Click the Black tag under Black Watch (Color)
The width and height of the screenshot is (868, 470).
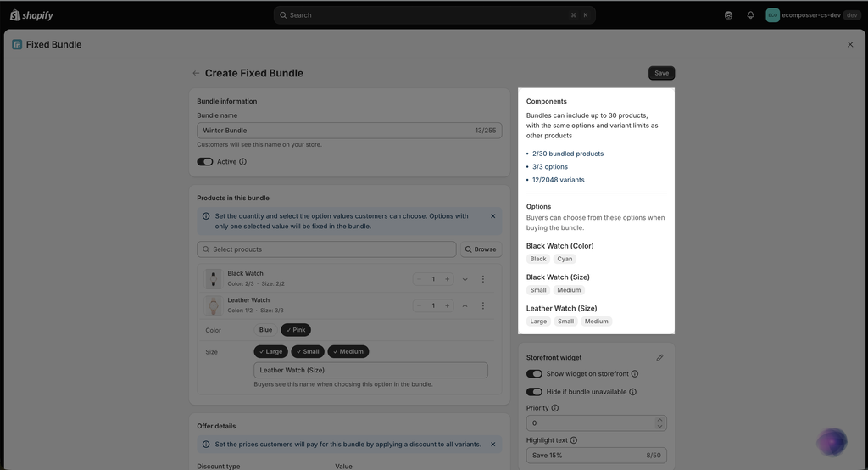point(538,259)
